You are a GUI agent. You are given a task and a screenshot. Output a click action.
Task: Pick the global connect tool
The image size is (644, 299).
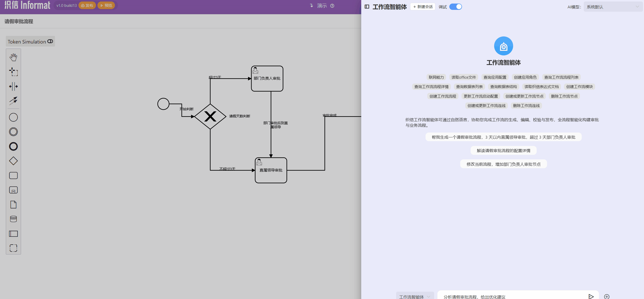13,101
